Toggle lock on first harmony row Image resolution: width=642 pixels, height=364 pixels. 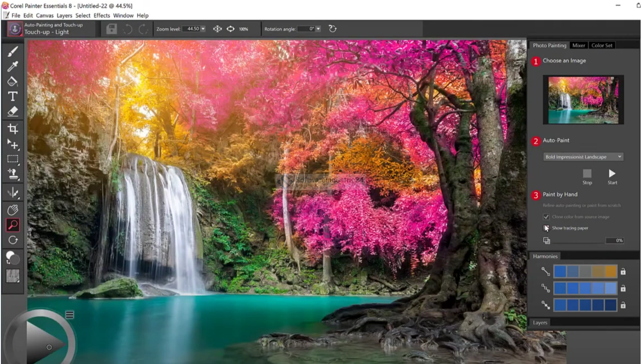coord(623,272)
